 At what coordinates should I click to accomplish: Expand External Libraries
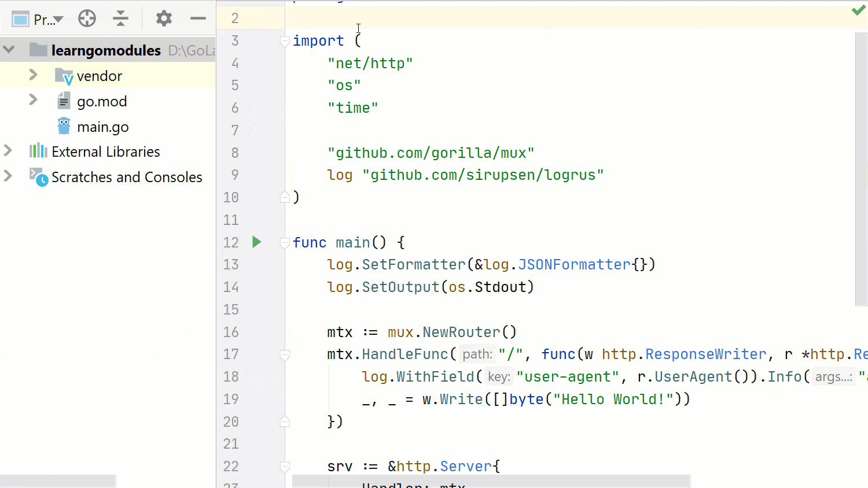[9, 151]
